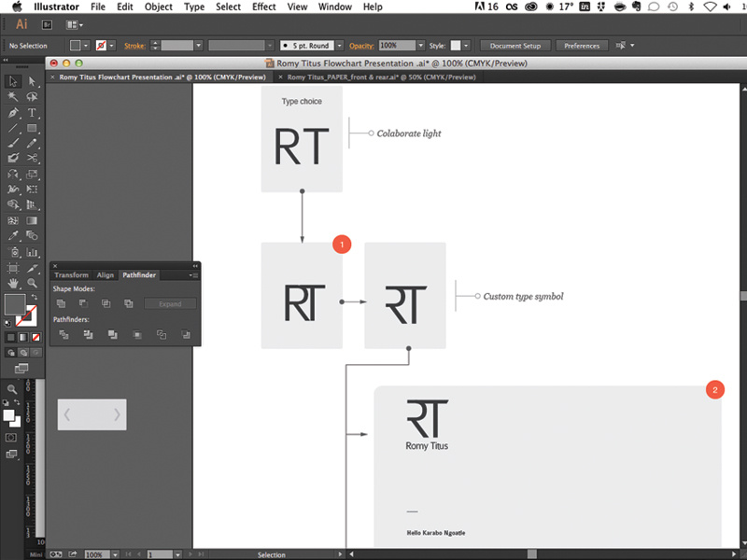This screenshot has width=747, height=560.
Task: Select the Selection tool in the toolbar
Action: point(13,81)
